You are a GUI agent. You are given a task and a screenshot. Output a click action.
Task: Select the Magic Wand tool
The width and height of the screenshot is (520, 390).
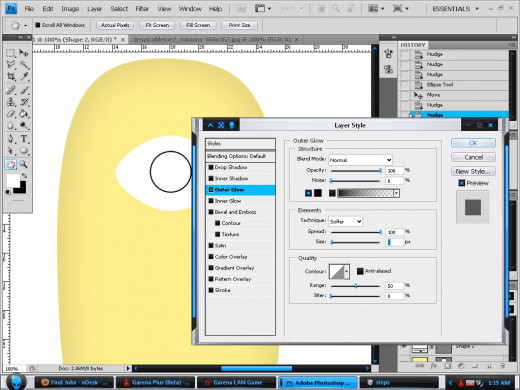(x=24, y=64)
